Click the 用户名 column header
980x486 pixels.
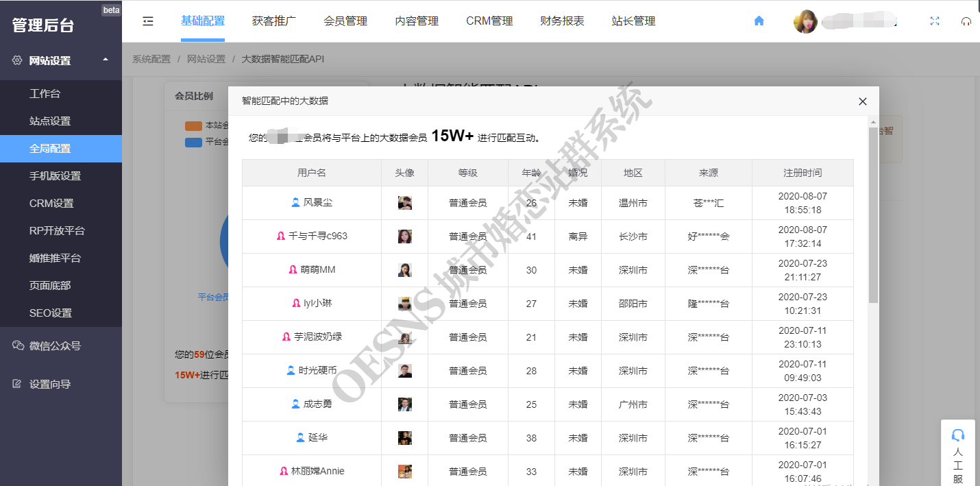pyautogui.click(x=312, y=173)
